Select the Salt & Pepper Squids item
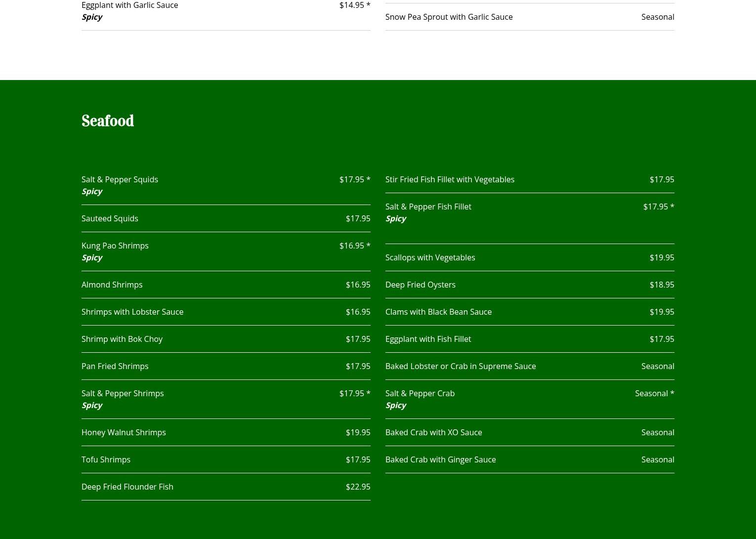The image size is (756, 539). [120, 179]
